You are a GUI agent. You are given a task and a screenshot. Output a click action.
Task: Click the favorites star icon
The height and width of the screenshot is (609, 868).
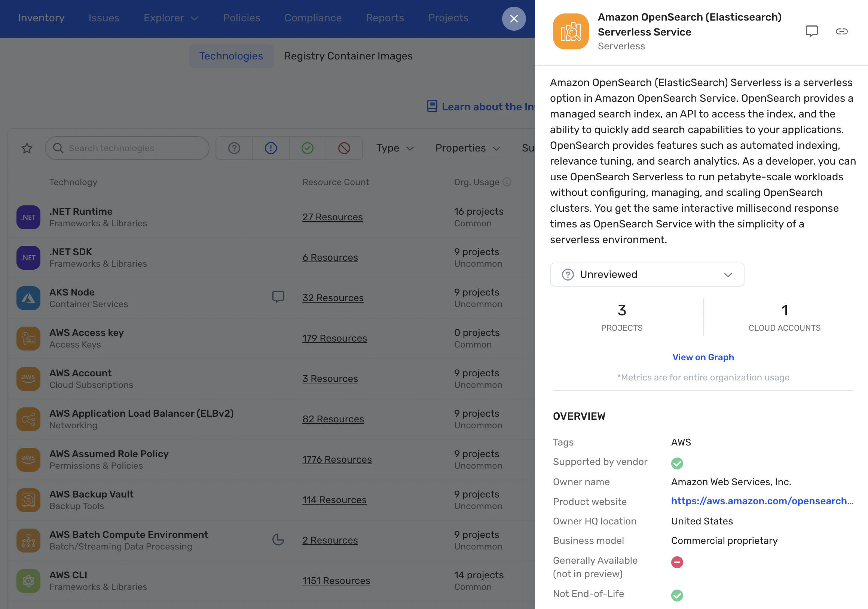click(27, 148)
